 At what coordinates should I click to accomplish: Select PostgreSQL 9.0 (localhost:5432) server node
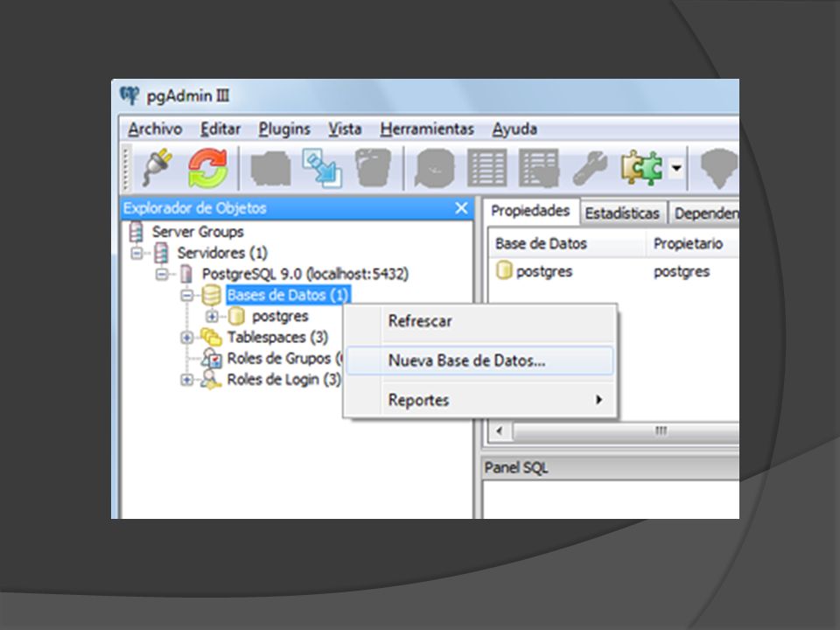coord(304,274)
